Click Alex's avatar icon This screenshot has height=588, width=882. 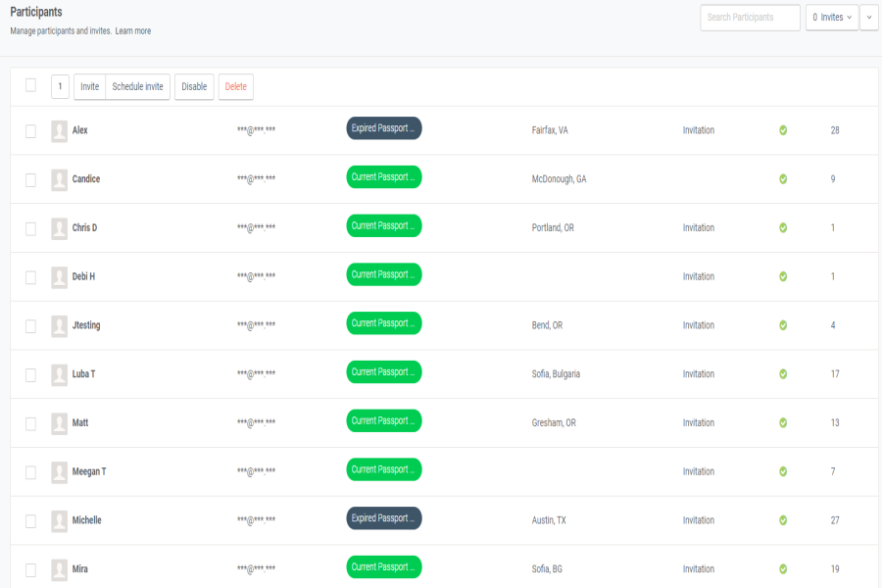[59, 131]
